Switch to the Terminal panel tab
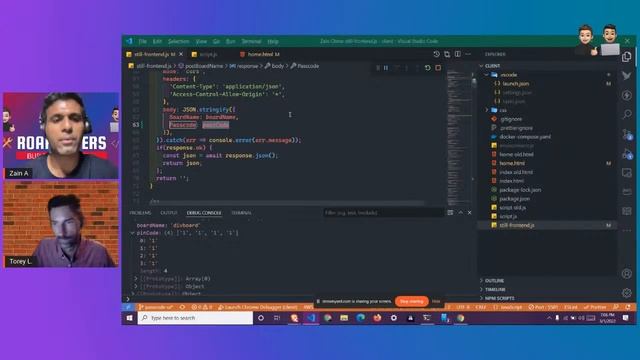This screenshot has width=640, height=360. coord(242,213)
